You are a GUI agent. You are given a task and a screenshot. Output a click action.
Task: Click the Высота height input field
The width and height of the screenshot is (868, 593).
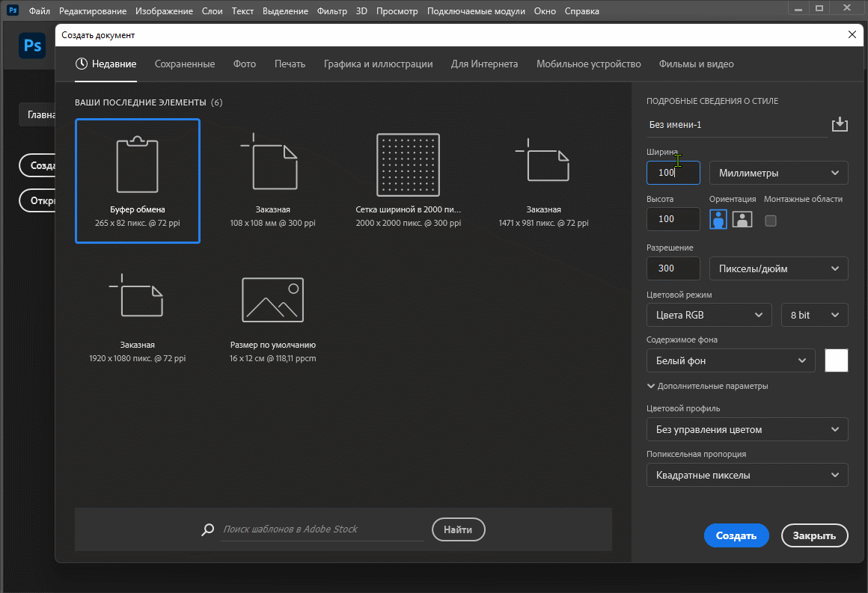(673, 220)
